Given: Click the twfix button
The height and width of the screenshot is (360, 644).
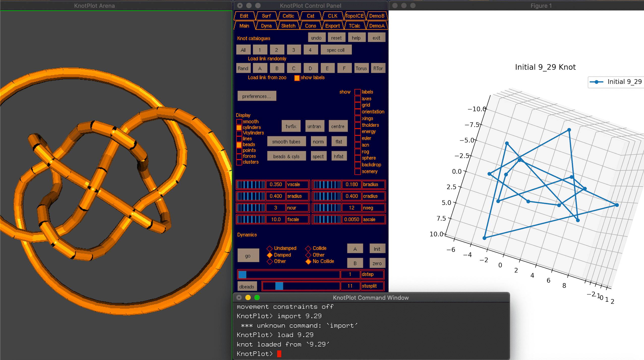Looking at the screenshot, I should tap(291, 126).
